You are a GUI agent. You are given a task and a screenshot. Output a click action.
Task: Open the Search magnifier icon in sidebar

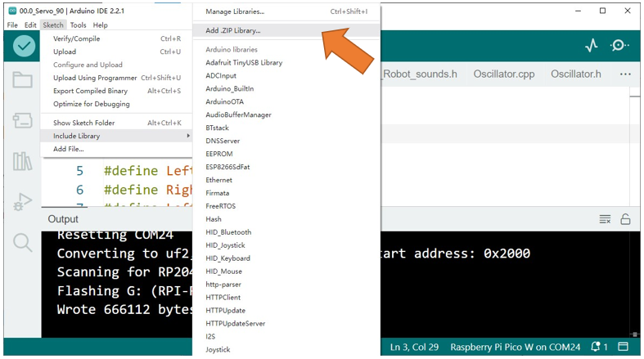click(x=22, y=242)
